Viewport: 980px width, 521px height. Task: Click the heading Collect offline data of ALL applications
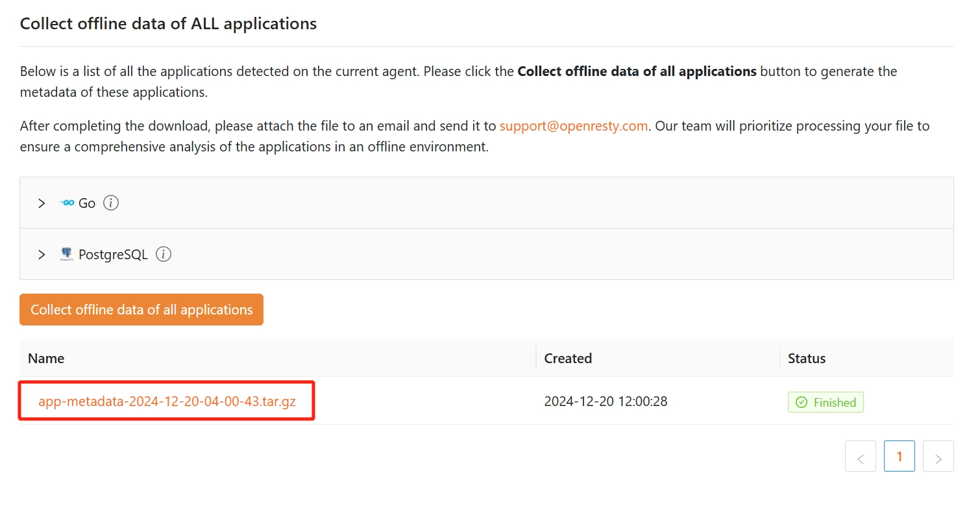[168, 24]
